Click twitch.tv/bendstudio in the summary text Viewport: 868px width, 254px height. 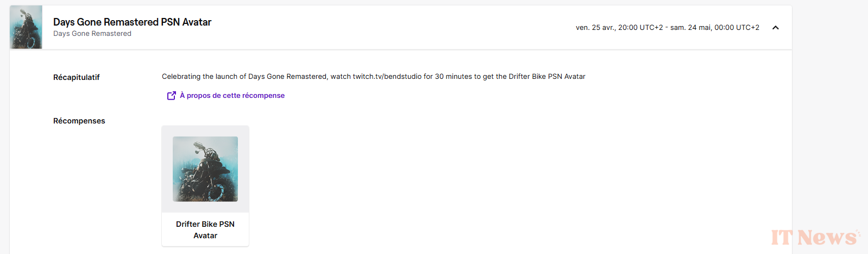click(x=387, y=77)
